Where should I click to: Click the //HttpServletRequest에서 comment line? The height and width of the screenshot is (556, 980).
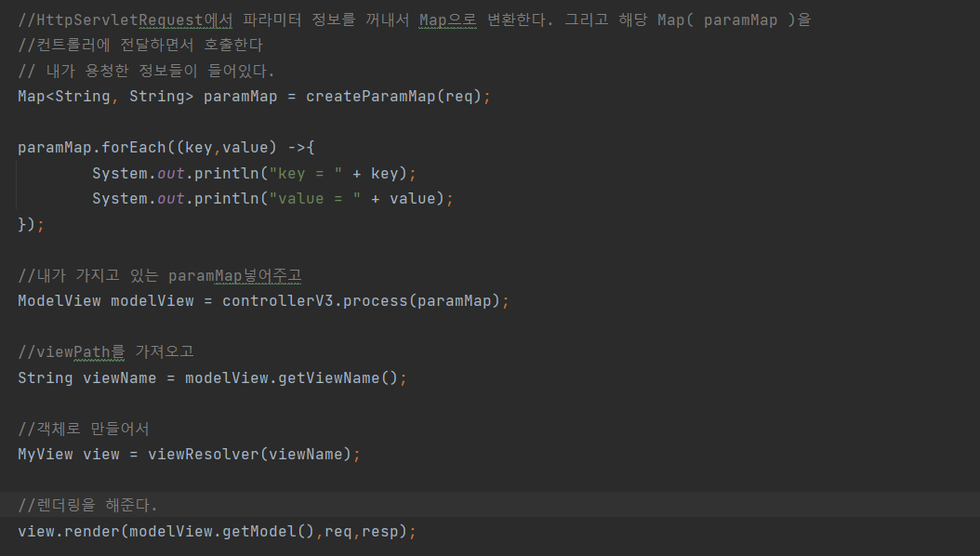(x=415, y=20)
